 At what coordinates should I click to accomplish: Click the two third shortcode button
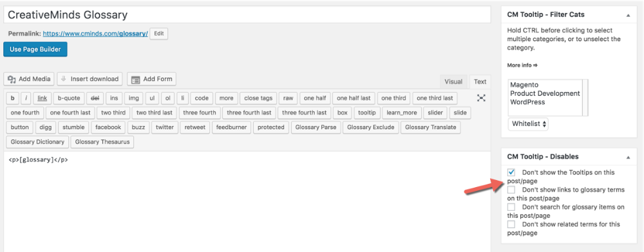(113, 113)
